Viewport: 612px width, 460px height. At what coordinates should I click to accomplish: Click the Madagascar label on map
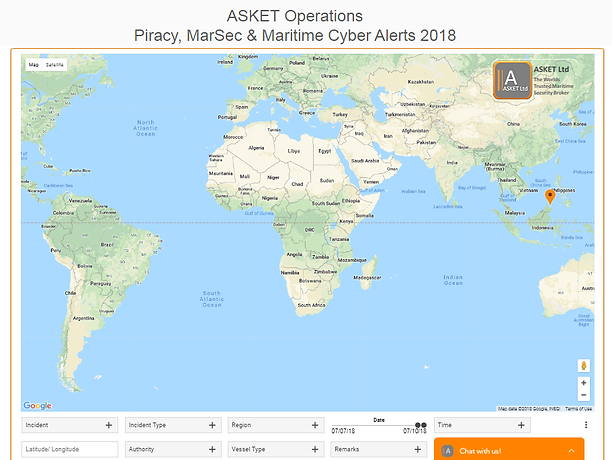coord(367,277)
